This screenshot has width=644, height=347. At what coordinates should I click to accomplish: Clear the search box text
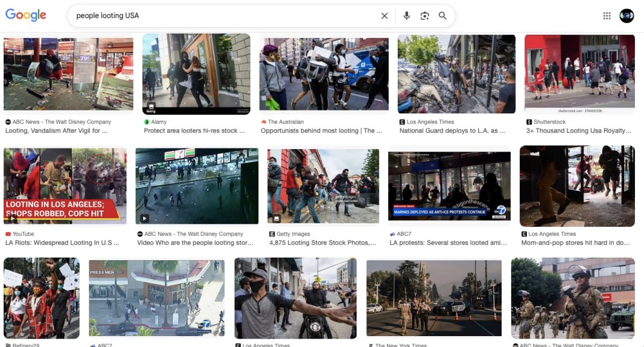point(384,16)
